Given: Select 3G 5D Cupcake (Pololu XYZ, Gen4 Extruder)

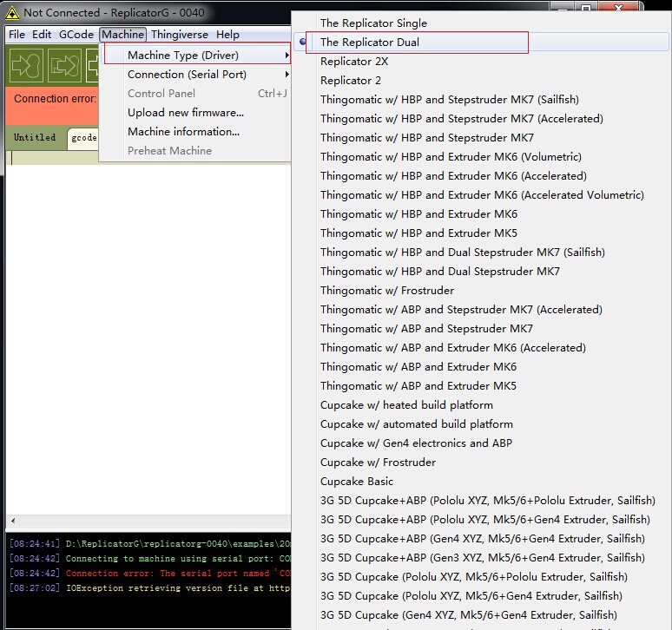Looking at the screenshot, I should [481, 596].
